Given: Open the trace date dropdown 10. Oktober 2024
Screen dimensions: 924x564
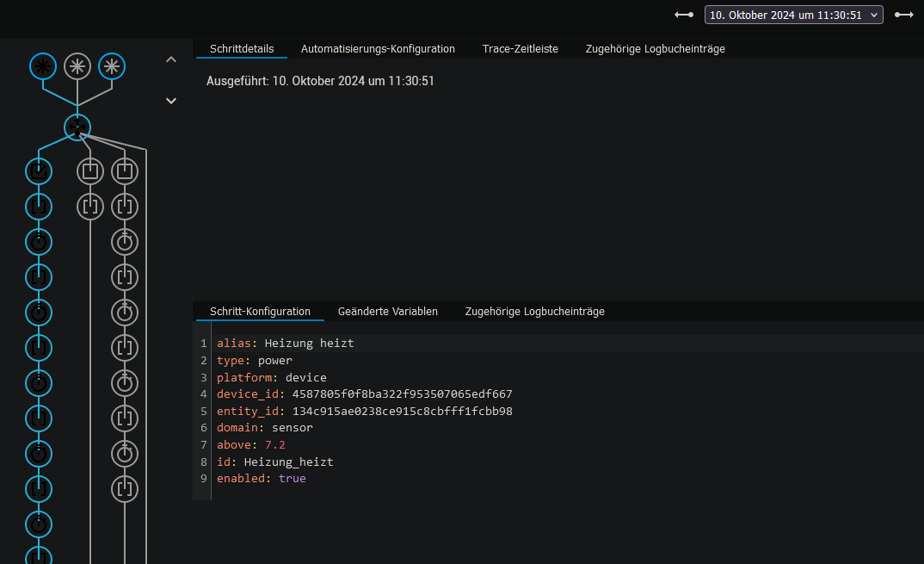Looking at the screenshot, I should point(794,15).
